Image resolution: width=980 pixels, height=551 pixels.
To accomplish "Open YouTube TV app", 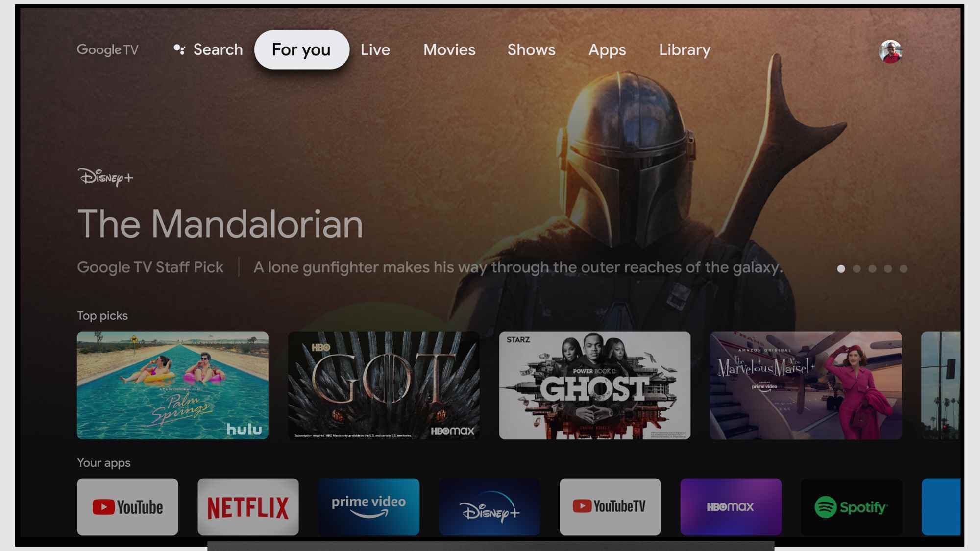I will [609, 506].
